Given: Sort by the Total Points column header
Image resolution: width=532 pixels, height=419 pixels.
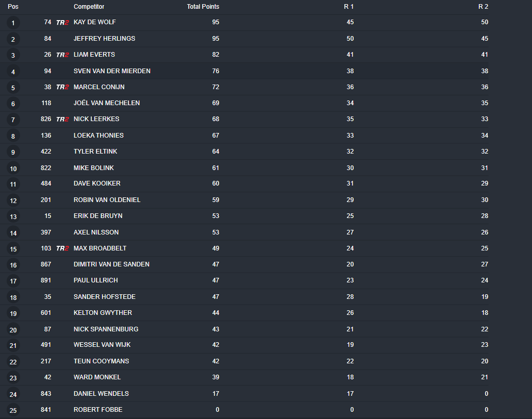Looking at the screenshot, I should click(x=203, y=7).
